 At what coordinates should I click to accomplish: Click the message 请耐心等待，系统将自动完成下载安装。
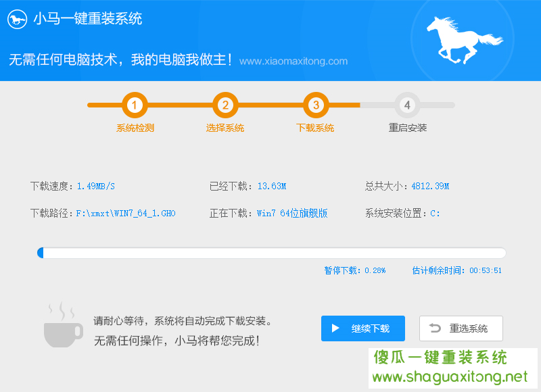click(183, 321)
